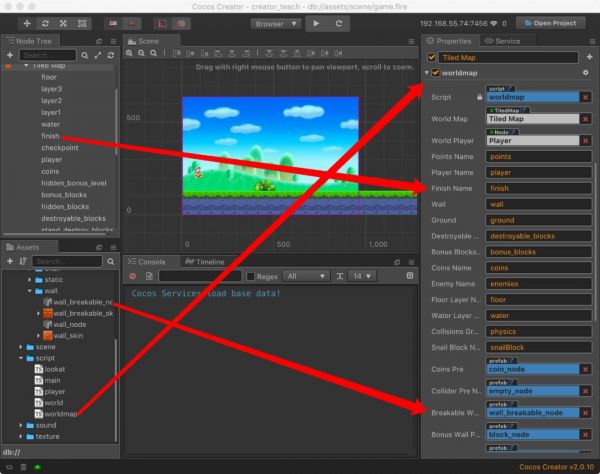Switch to the Timeline tab

coord(205,262)
